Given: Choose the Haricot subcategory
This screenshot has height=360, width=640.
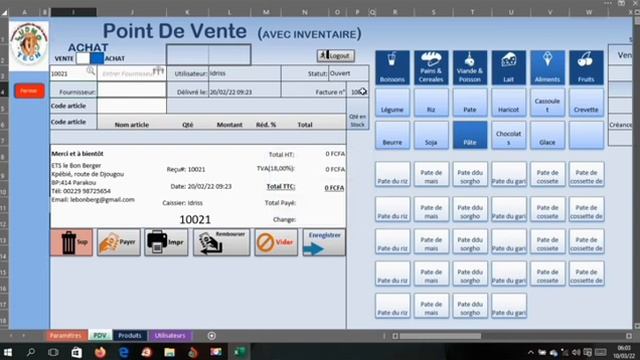Looking at the screenshot, I should point(509,102).
